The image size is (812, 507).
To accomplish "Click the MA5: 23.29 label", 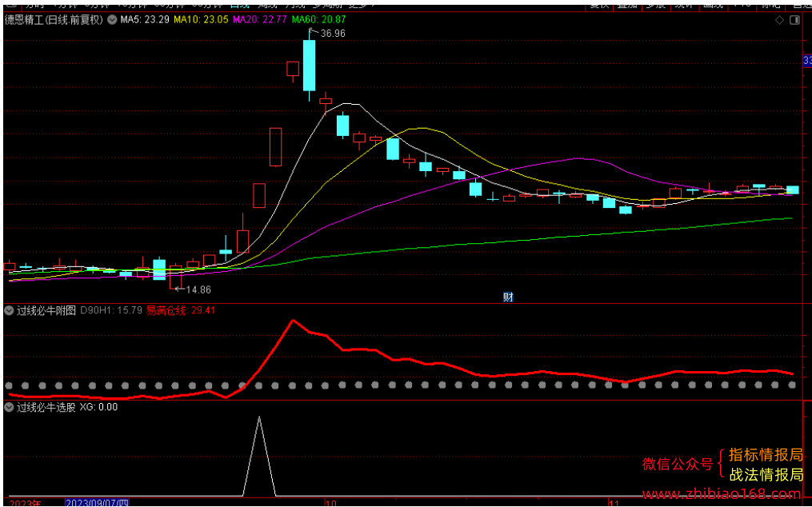I will pyautogui.click(x=145, y=20).
